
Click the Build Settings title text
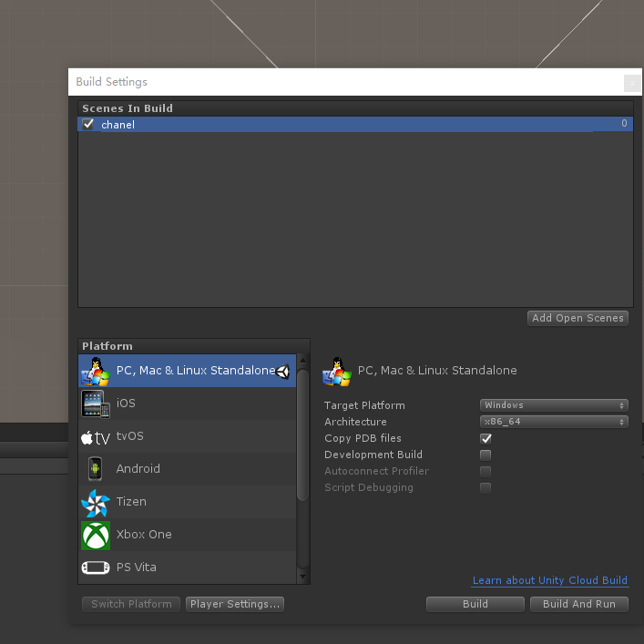pos(112,82)
